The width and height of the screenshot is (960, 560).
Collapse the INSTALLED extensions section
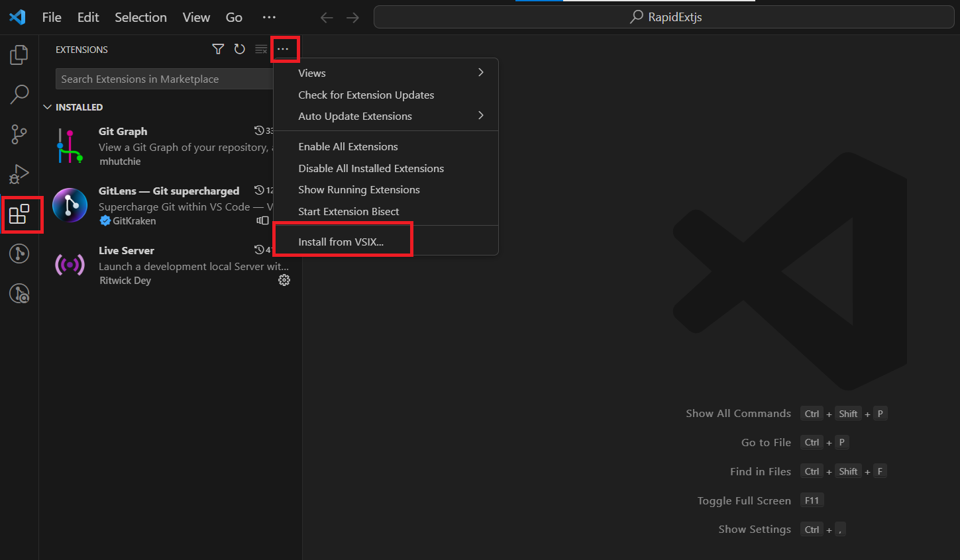tap(73, 107)
